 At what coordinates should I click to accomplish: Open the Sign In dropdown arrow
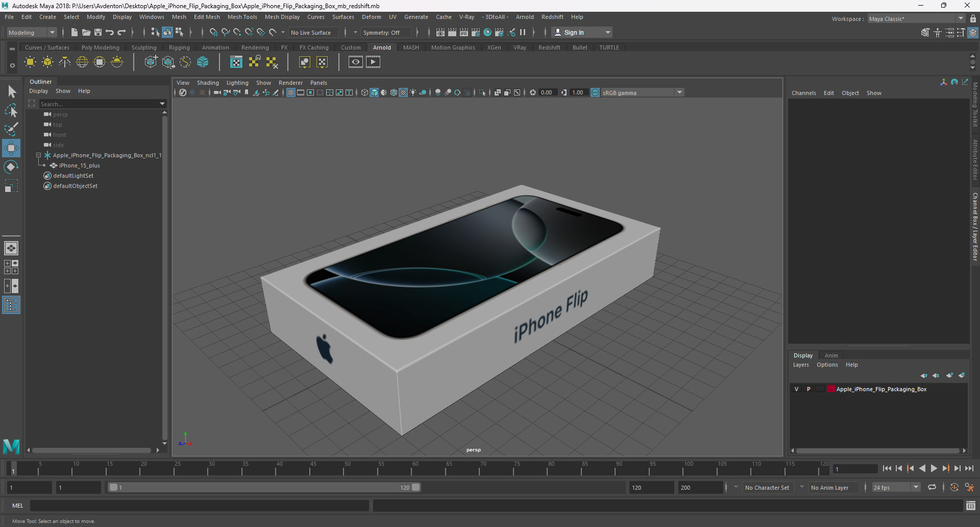608,32
